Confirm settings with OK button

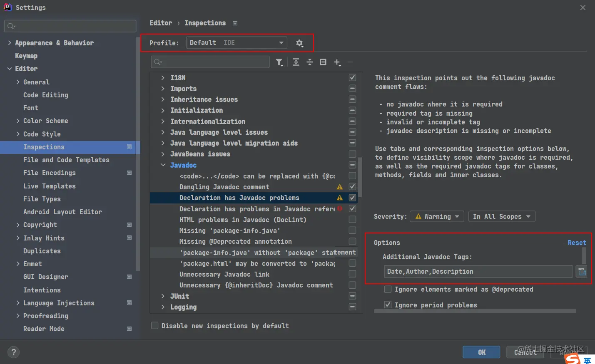[x=481, y=352]
